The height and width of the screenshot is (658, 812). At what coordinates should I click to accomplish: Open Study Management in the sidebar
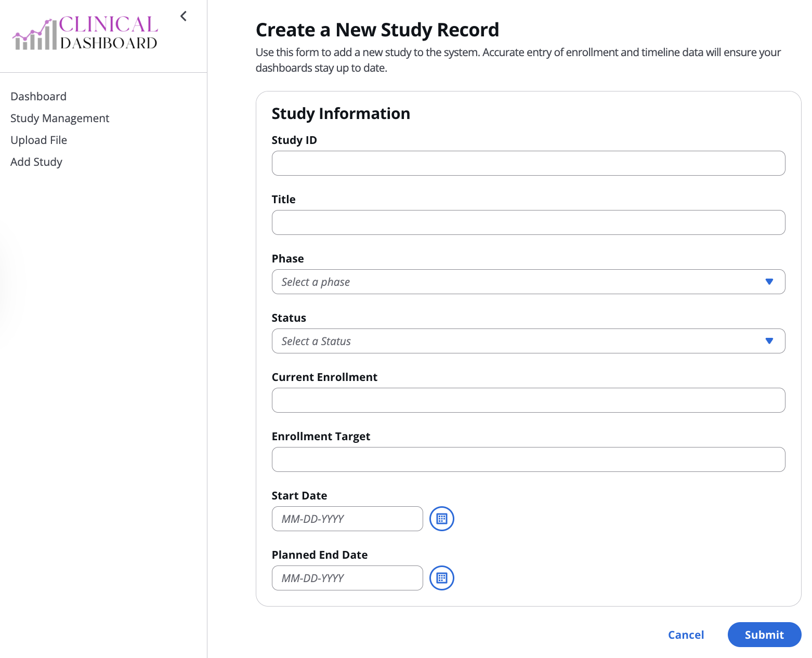point(60,118)
